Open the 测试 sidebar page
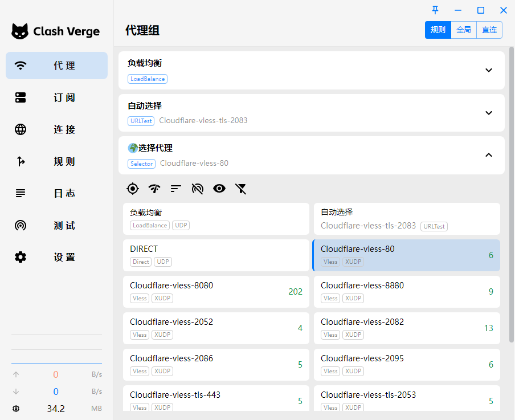 click(x=56, y=225)
